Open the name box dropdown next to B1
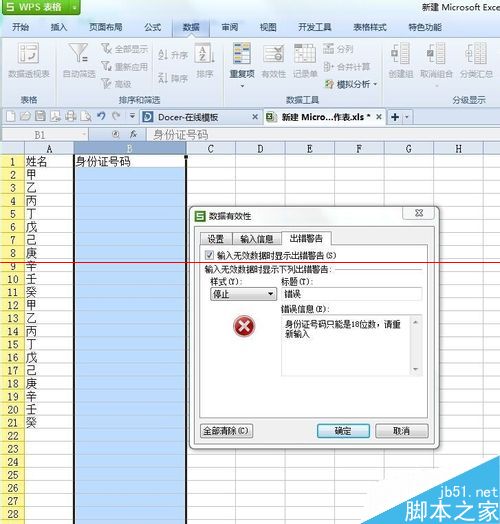Image resolution: width=500 pixels, height=524 pixels. point(84,135)
